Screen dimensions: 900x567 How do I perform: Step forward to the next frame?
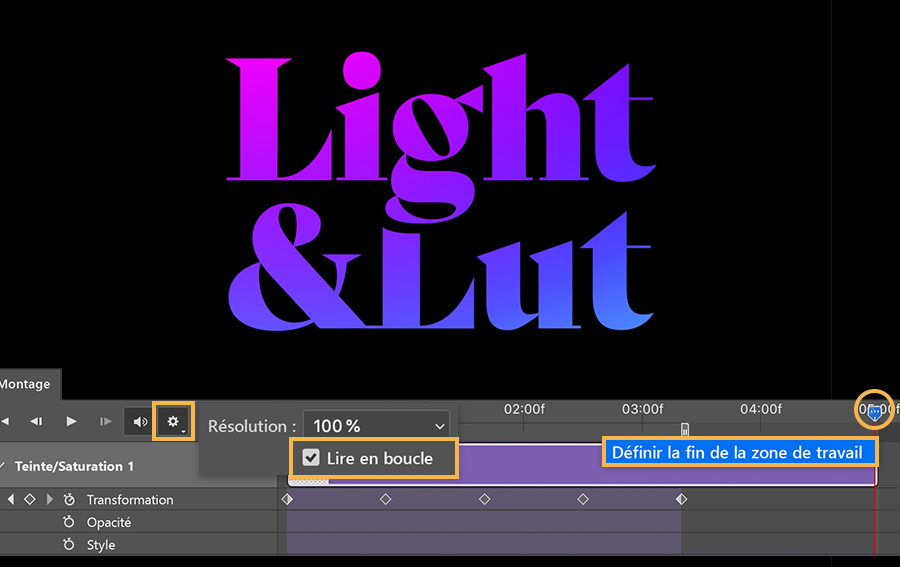[106, 421]
